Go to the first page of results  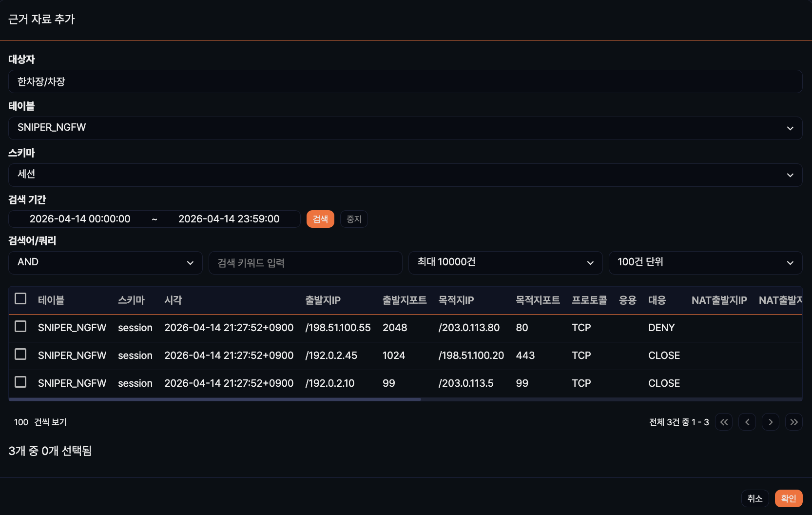(724, 422)
